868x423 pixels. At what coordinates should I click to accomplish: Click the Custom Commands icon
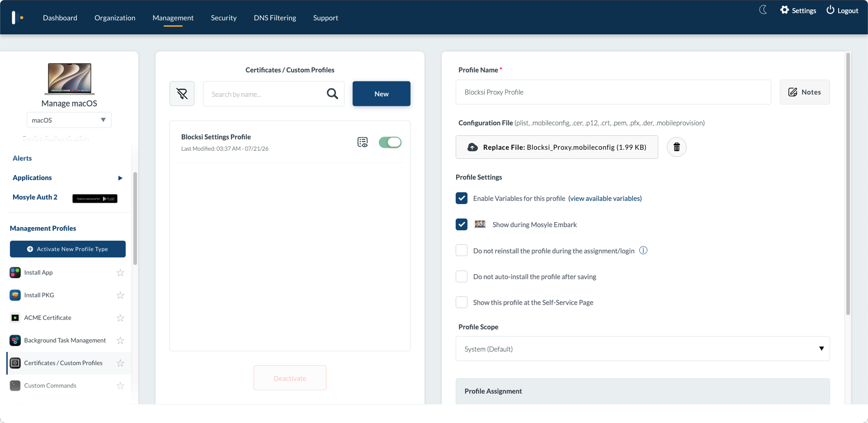15,385
